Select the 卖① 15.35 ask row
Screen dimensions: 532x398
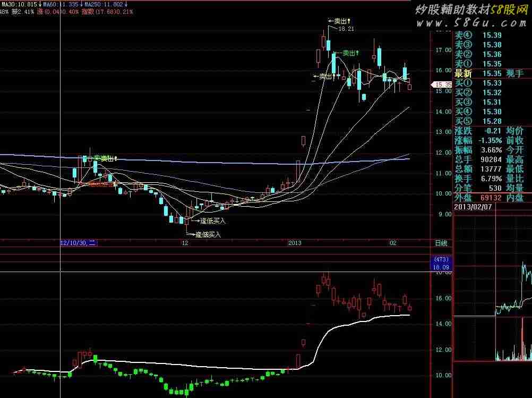click(478, 64)
